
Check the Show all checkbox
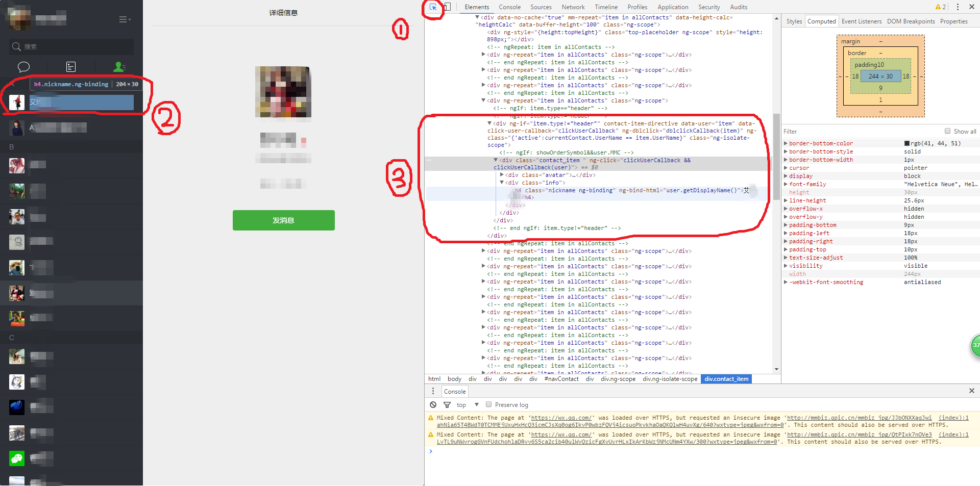pyautogui.click(x=947, y=131)
